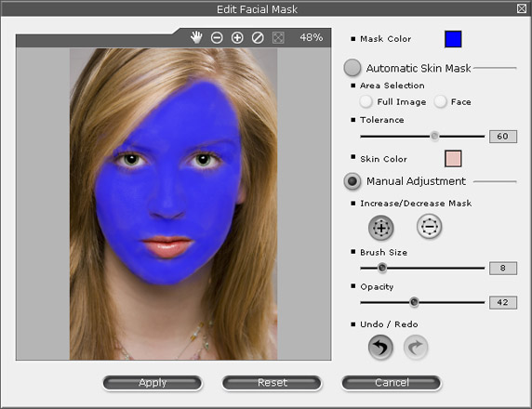
Task: Click the Edit Facial Mask title text
Action: click(x=257, y=9)
